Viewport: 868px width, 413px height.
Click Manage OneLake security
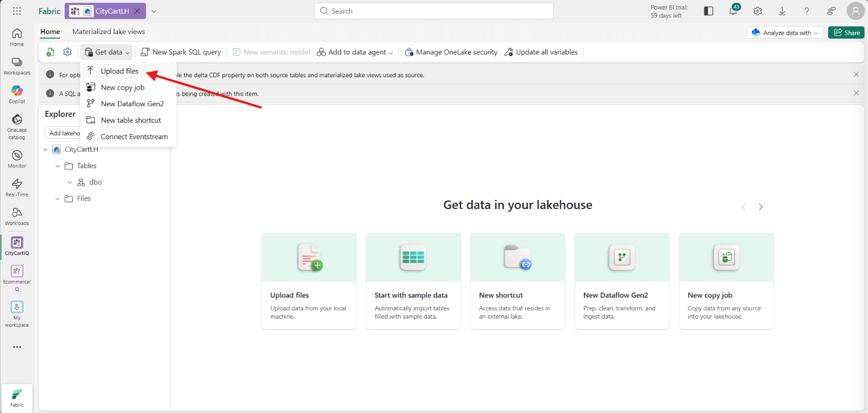[451, 52]
